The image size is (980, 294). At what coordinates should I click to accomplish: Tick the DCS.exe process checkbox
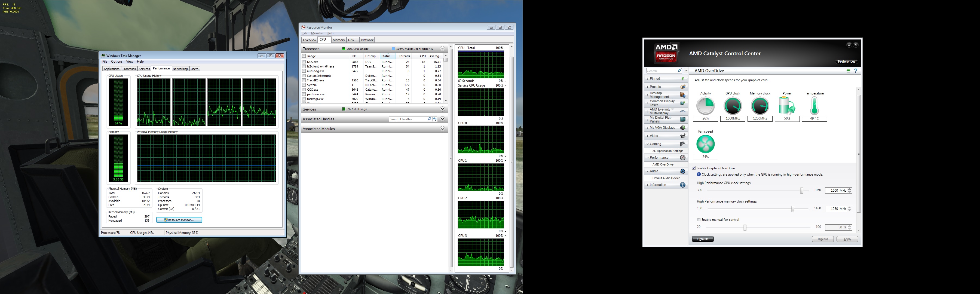tap(304, 62)
